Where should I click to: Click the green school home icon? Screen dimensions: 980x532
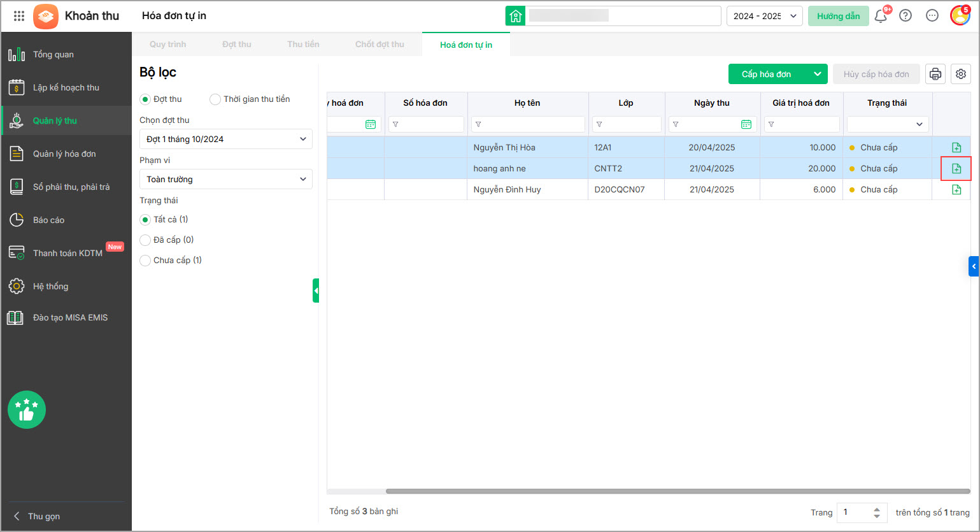(516, 16)
